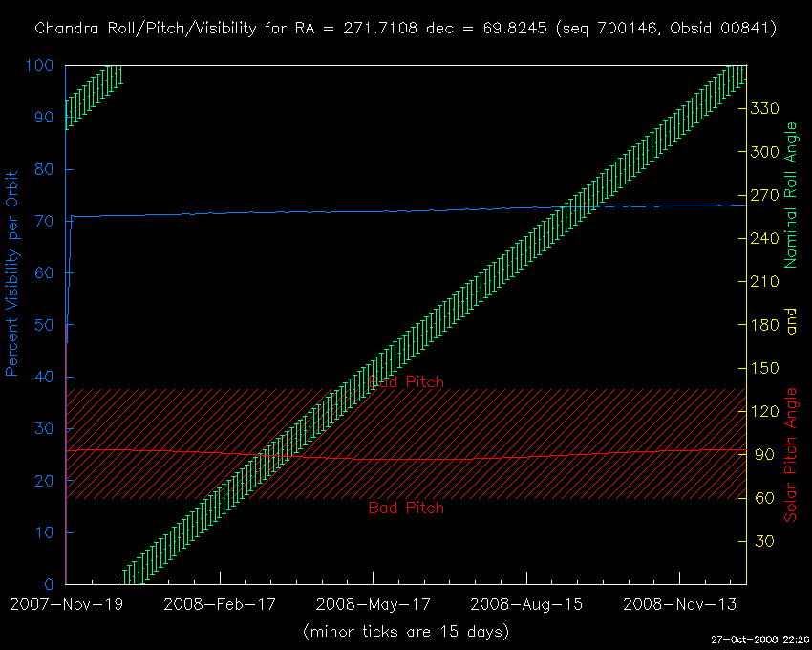
Task: Click the chart title with RA and dec
Action: click(405, 29)
